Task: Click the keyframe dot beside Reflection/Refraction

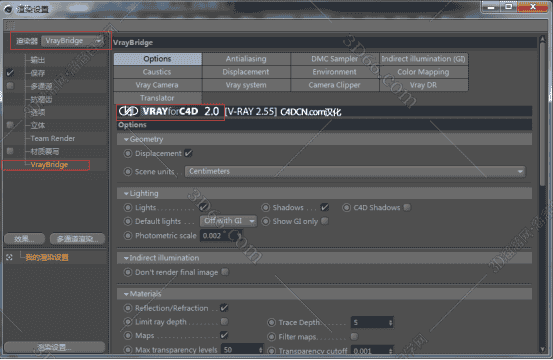Action: pyautogui.click(x=128, y=308)
